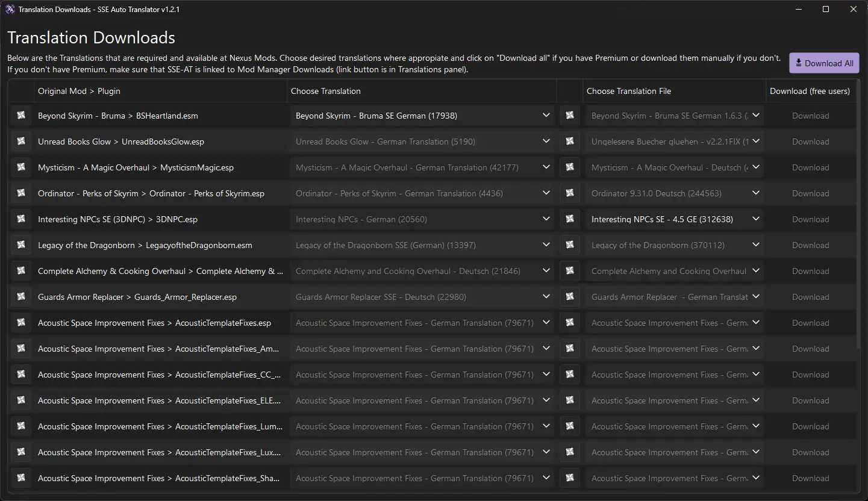Click Nexus icon left of AcousticTemplateFixes.esp row
This screenshot has width=868, height=501.
click(21, 323)
